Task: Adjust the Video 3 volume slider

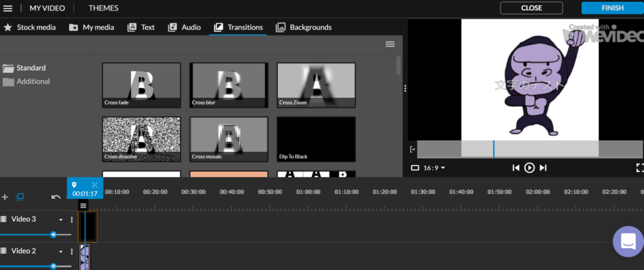Action: 35,235
